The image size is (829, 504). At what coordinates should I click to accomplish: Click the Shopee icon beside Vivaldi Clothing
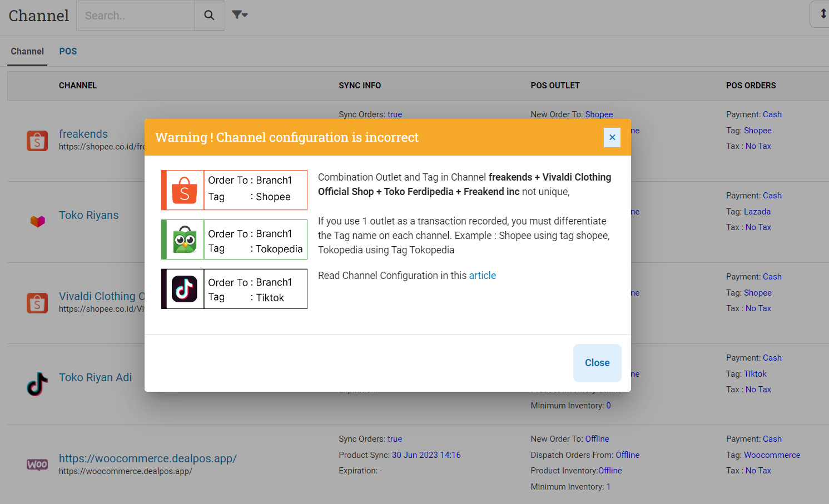[x=37, y=303]
